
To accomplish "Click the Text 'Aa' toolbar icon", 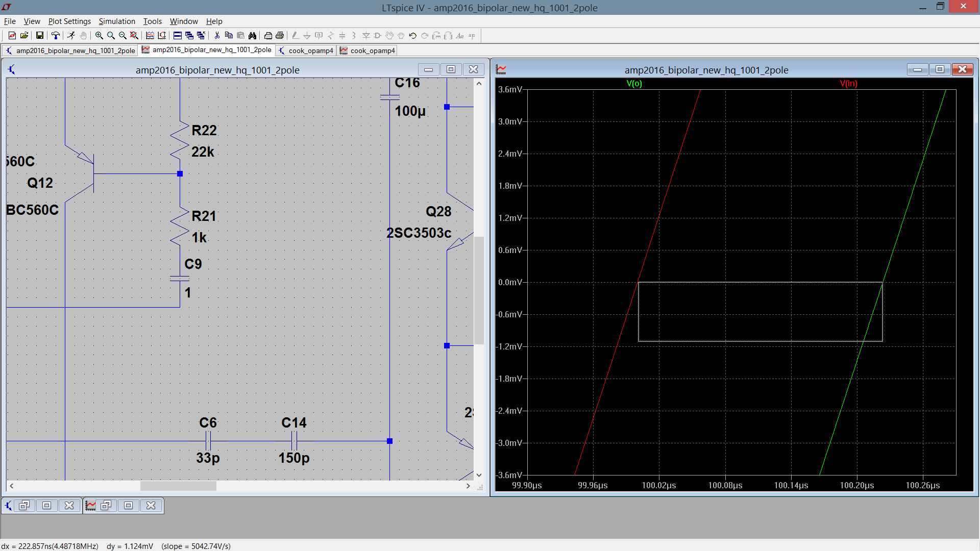I will click(460, 35).
